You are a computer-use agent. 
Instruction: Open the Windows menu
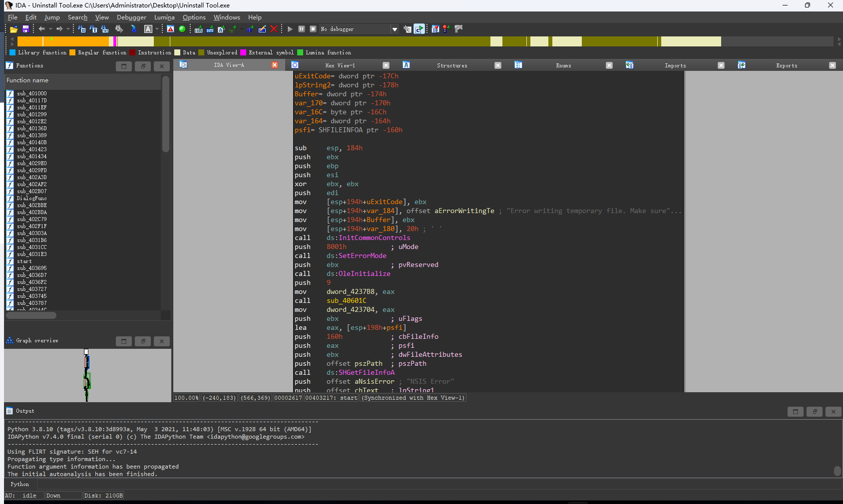pos(227,17)
